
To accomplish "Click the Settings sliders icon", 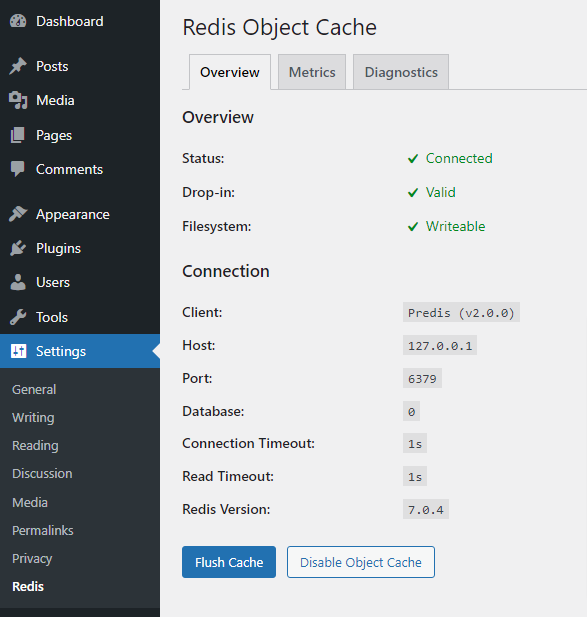I will point(18,351).
